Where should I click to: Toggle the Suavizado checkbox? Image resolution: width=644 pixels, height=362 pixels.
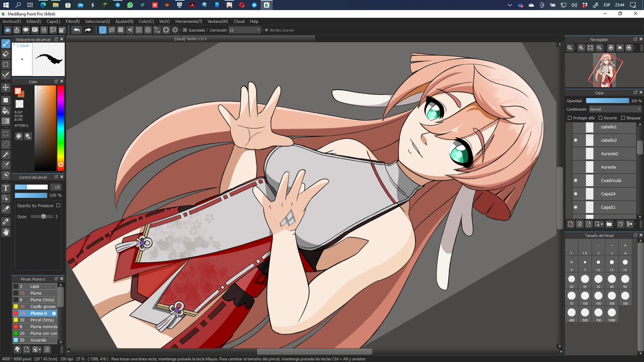(185, 30)
